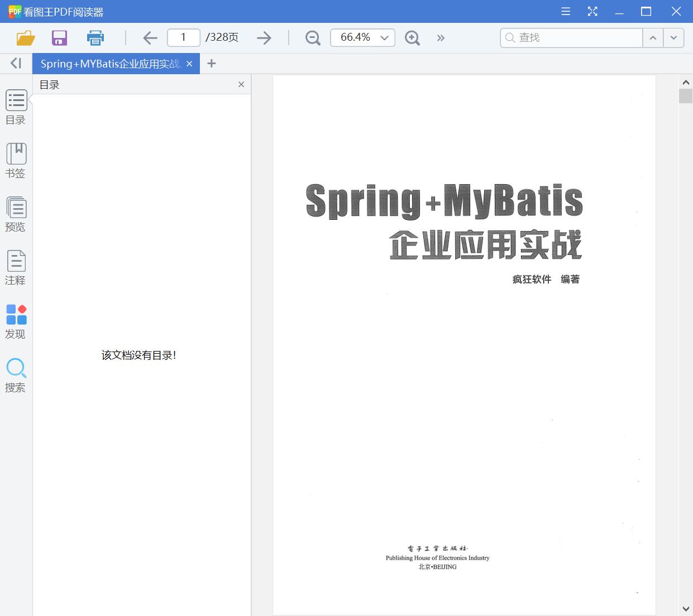This screenshot has width=693, height=616.
Task: Find previous match with up chevron
Action: [x=653, y=37]
